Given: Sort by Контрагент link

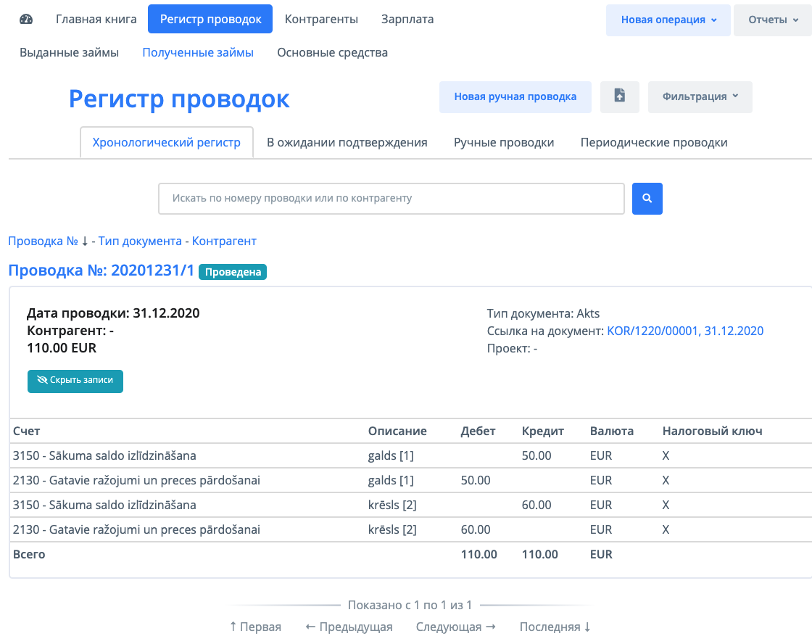Looking at the screenshot, I should click(224, 241).
